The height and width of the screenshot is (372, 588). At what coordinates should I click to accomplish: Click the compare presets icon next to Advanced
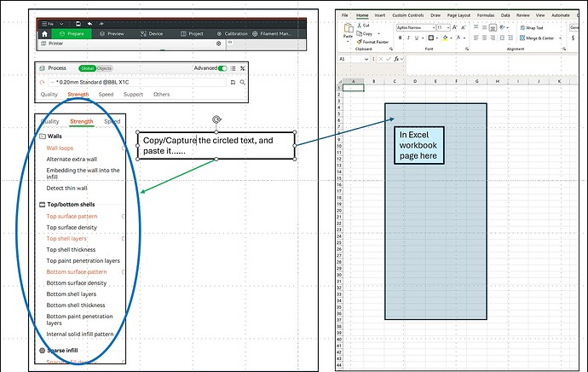click(243, 68)
